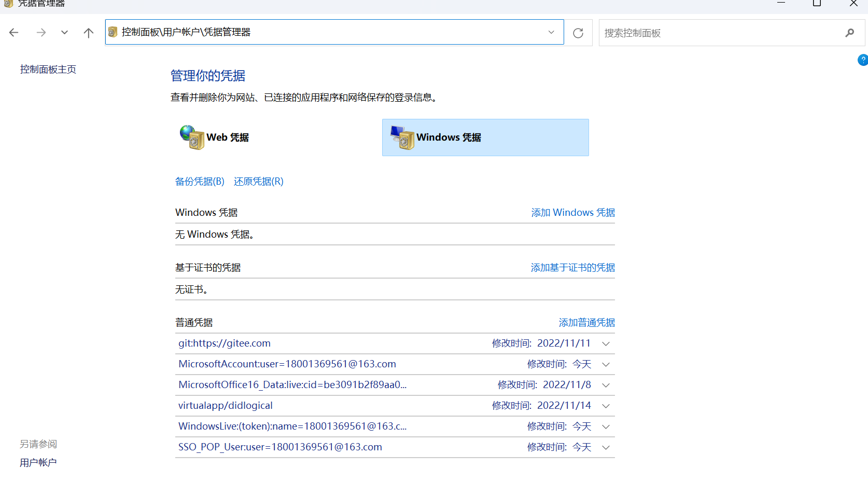This screenshot has width=868, height=482.
Task: Click the Windows credential computer vault icon
Action: (402, 137)
